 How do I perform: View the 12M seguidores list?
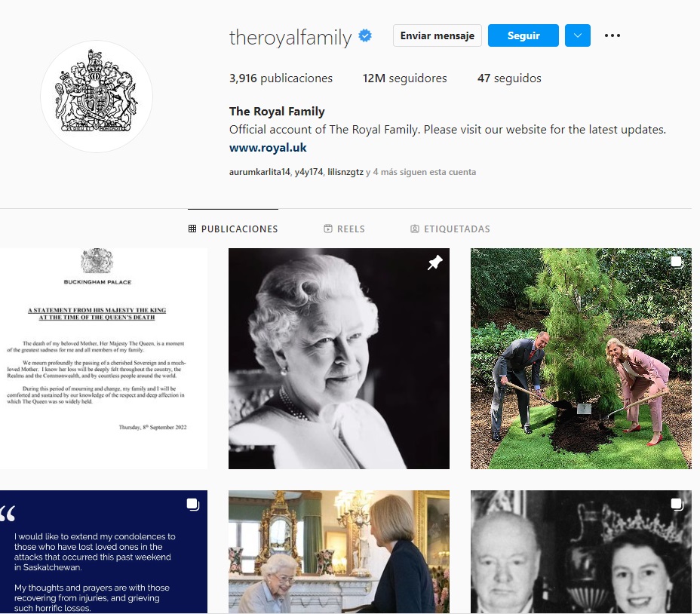click(404, 78)
